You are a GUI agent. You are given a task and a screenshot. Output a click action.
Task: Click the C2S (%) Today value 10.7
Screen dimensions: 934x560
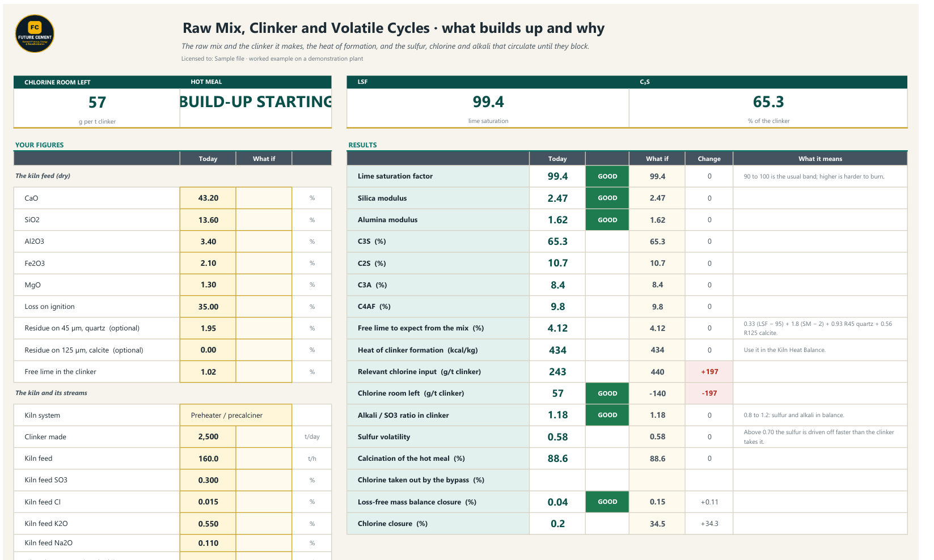pyautogui.click(x=557, y=263)
